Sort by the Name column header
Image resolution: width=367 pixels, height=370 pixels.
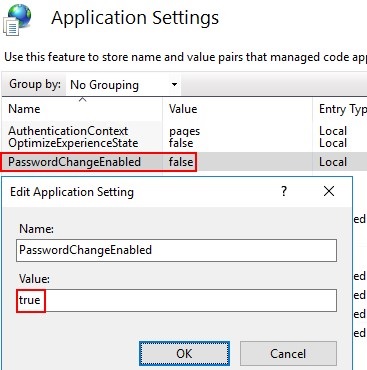coord(82,109)
